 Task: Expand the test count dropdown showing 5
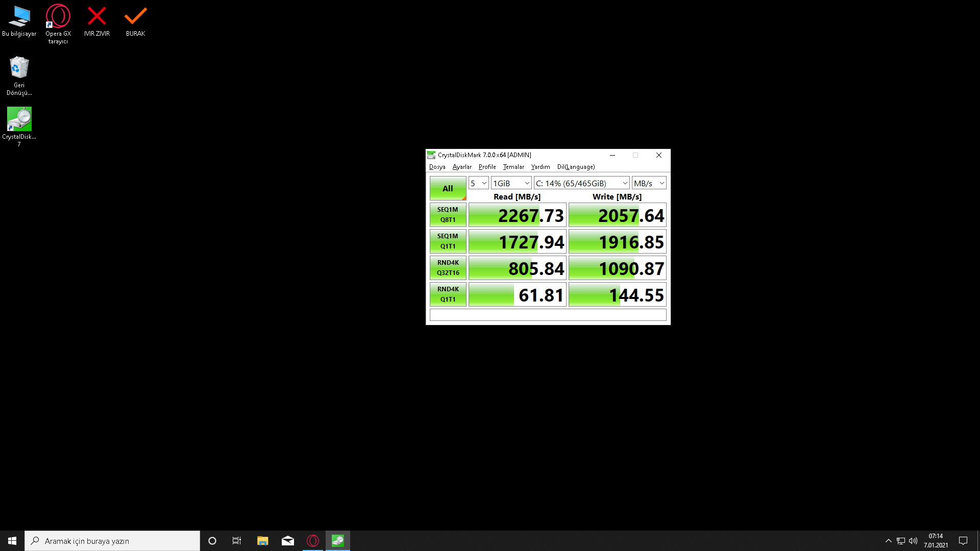[478, 183]
